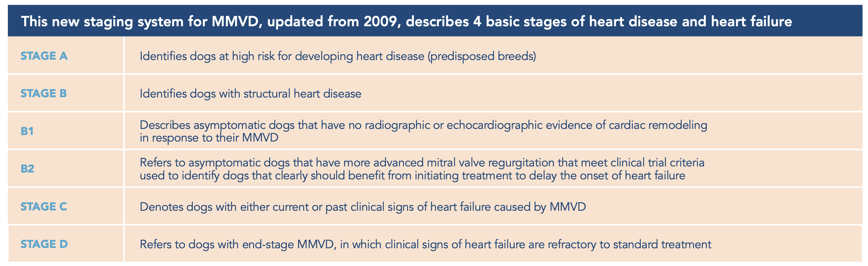
Task: Select the B1 substage label
Action: click(x=27, y=131)
